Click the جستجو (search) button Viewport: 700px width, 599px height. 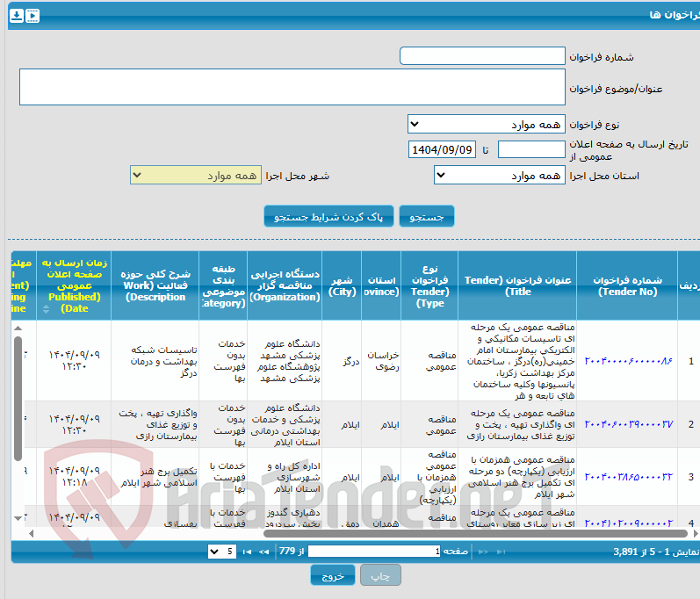[426, 216]
